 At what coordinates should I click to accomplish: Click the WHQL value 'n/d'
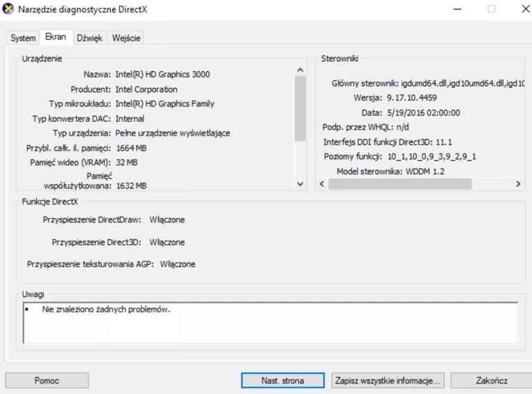click(402, 127)
